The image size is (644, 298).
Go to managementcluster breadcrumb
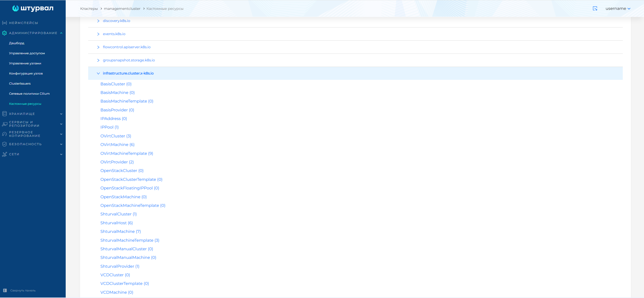click(x=122, y=9)
